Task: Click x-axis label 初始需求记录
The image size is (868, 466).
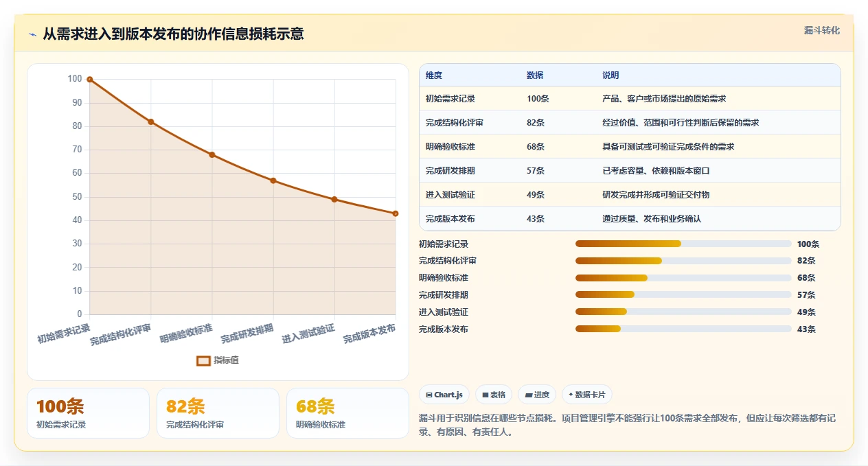Action: pyautogui.click(x=64, y=334)
